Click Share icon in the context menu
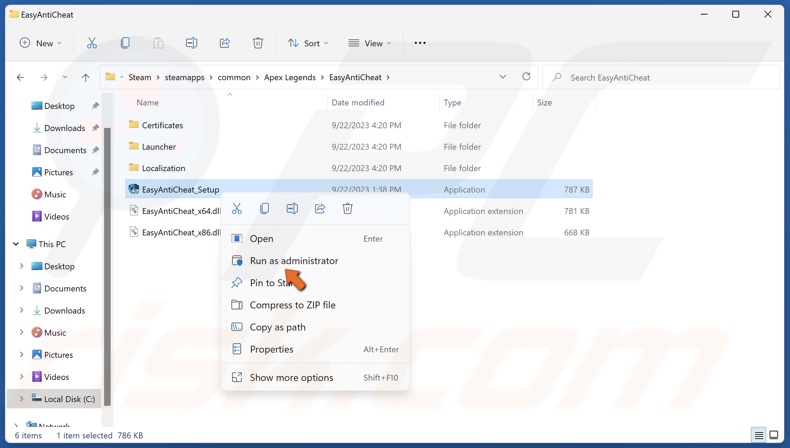 pyautogui.click(x=320, y=209)
